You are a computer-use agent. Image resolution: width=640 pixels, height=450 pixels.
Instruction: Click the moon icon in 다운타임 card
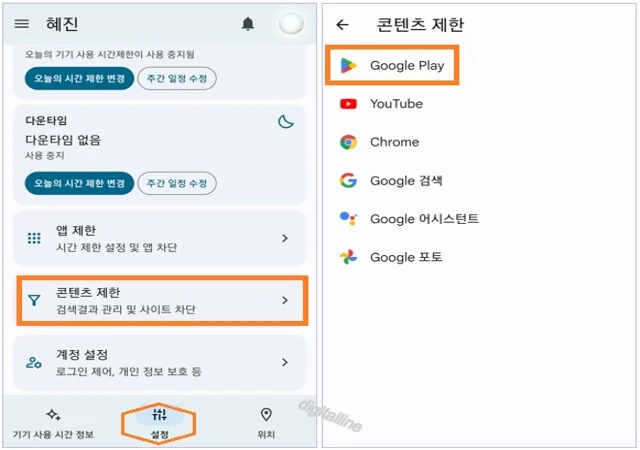(286, 121)
